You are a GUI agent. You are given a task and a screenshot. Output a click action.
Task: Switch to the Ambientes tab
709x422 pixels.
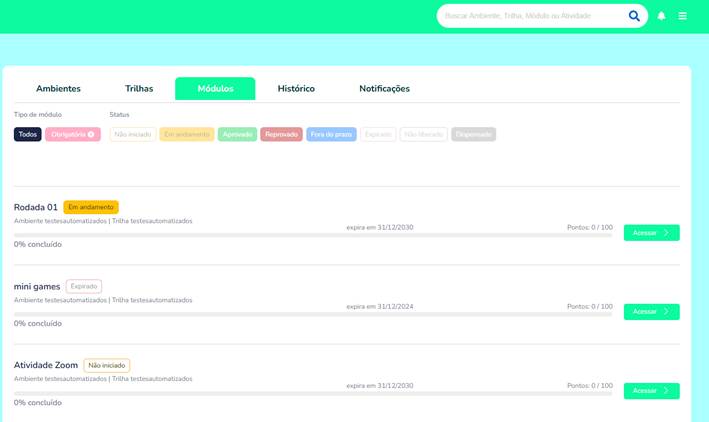[x=58, y=89]
